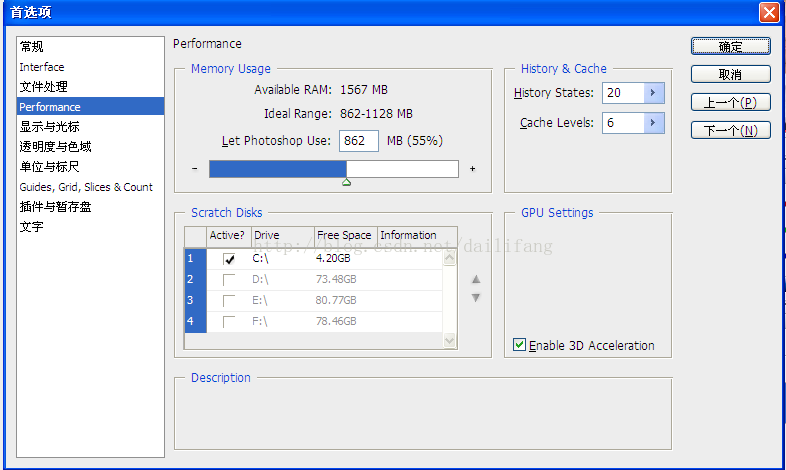This screenshot has height=470, width=786.
Task: Click the Ideal Range 862-1128 MB value
Action: pyautogui.click(x=376, y=114)
